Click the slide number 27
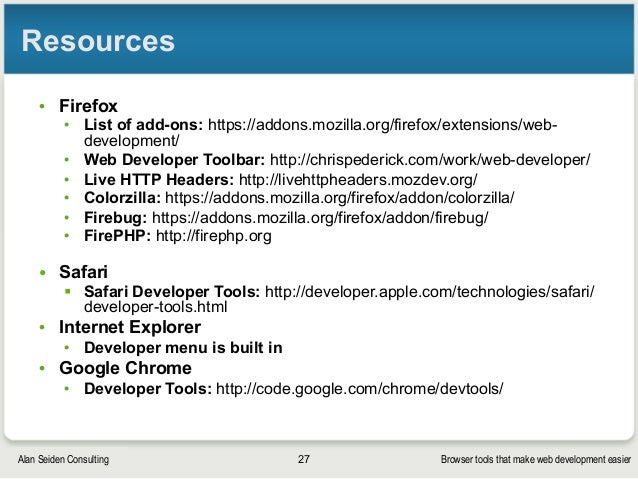The image size is (638, 479). tap(304, 459)
